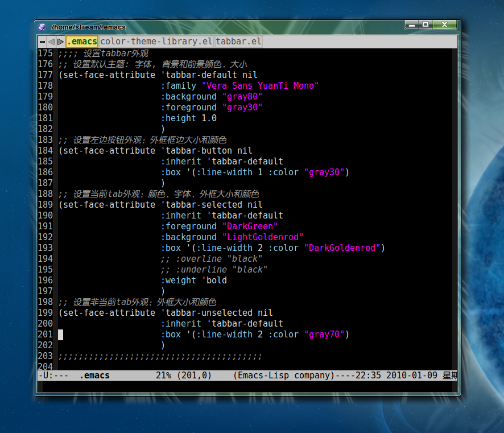This screenshot has height=433, width=504.
Task: Click the line 175 comment about tabbar
Action: click(104, 53)
